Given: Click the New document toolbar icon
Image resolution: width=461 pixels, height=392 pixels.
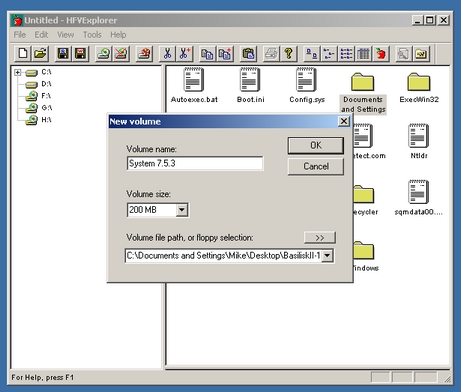Looking at the screenshot, I should [23, 53].
